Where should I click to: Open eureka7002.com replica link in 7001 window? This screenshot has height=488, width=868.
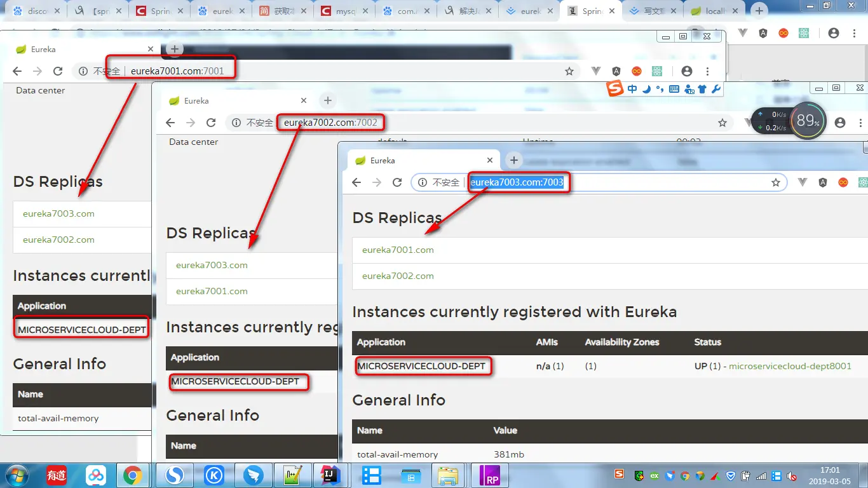click(x=58, y=240)
